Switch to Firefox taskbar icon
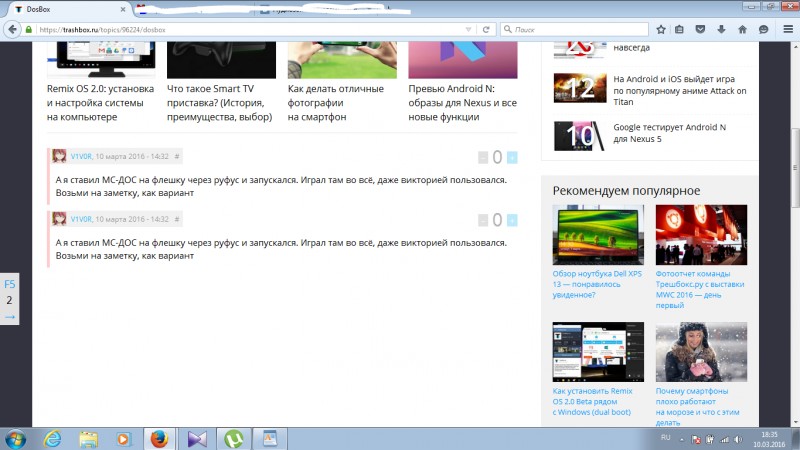 [159, 439]
